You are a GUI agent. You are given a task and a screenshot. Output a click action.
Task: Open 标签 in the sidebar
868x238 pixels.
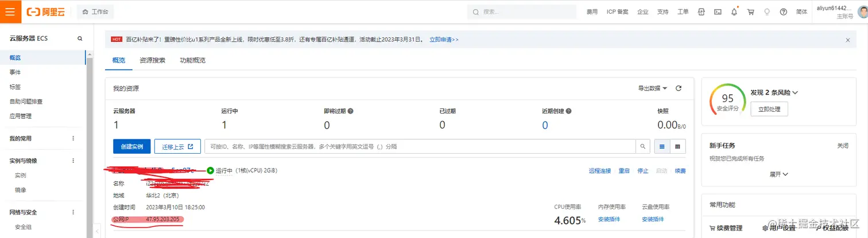click(15, 87)
